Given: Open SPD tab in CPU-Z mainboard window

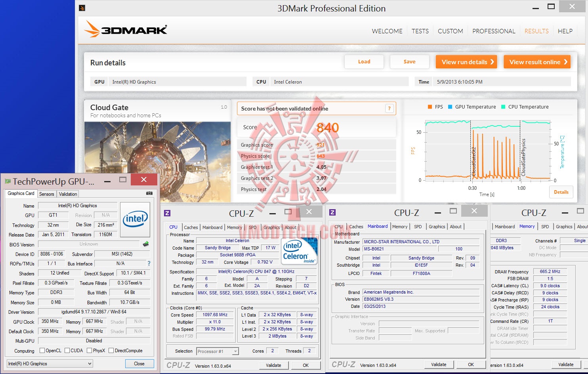Looking at the screenshot, I should 418,227.
